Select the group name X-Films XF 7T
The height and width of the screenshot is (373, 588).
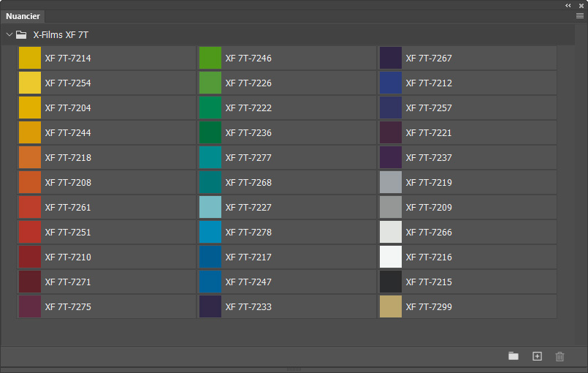(x=61, y=35)
